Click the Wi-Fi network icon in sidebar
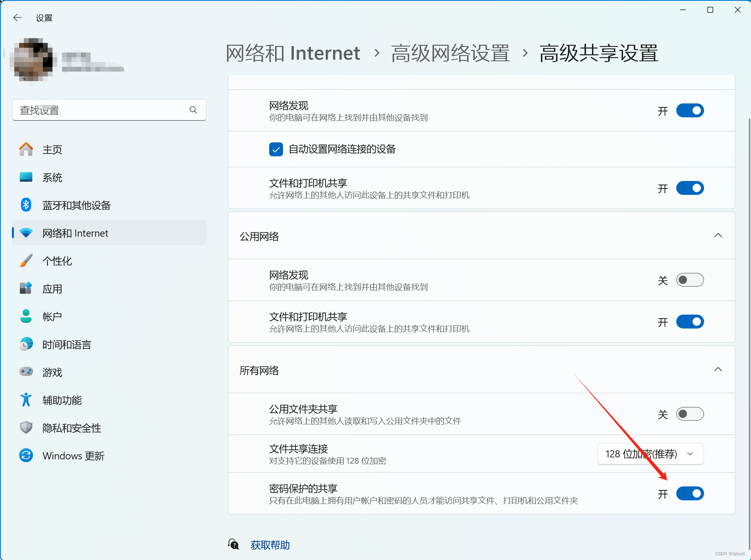Image resolution: width=751 pixels, height=560 pixels. tap(26, 233)
